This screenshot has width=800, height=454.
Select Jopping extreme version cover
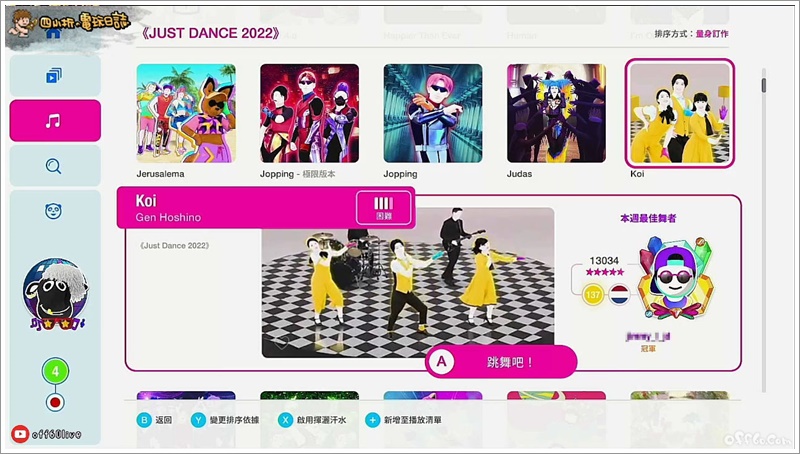coord(310,113)
